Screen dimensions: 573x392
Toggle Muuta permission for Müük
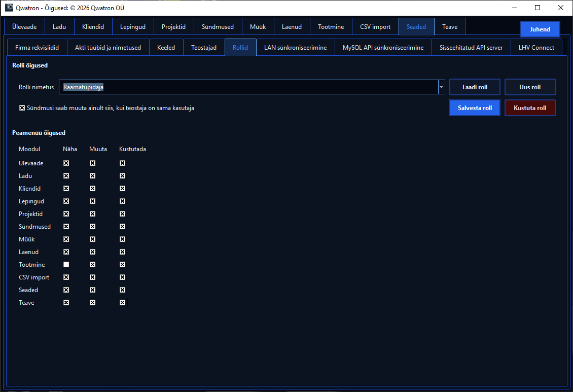pyautogui.click(x=92, y=239)
